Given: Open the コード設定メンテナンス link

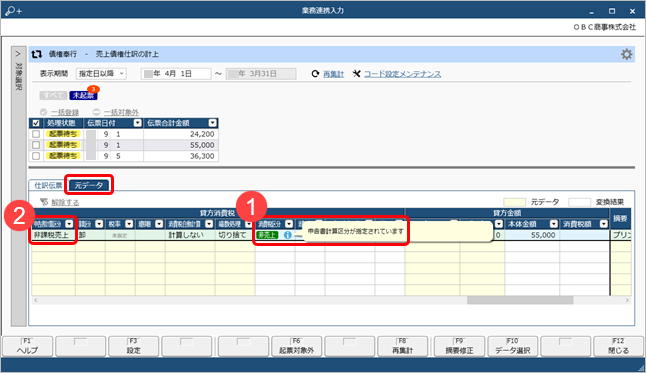Looking at the screenshot, I should pyautogui.click(x=402, y=74).
